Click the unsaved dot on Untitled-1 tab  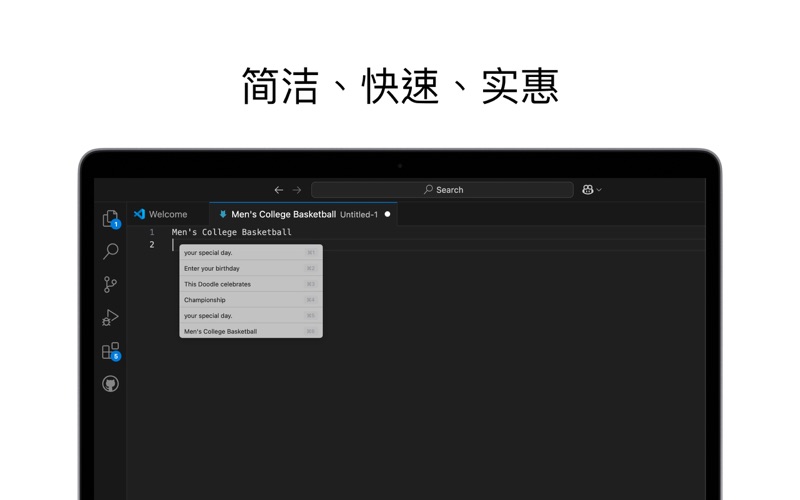[x=388, y=214]
